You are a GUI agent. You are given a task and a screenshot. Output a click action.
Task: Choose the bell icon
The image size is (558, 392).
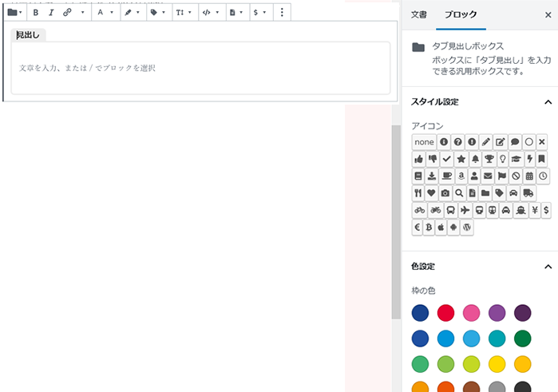coord(475,159)
